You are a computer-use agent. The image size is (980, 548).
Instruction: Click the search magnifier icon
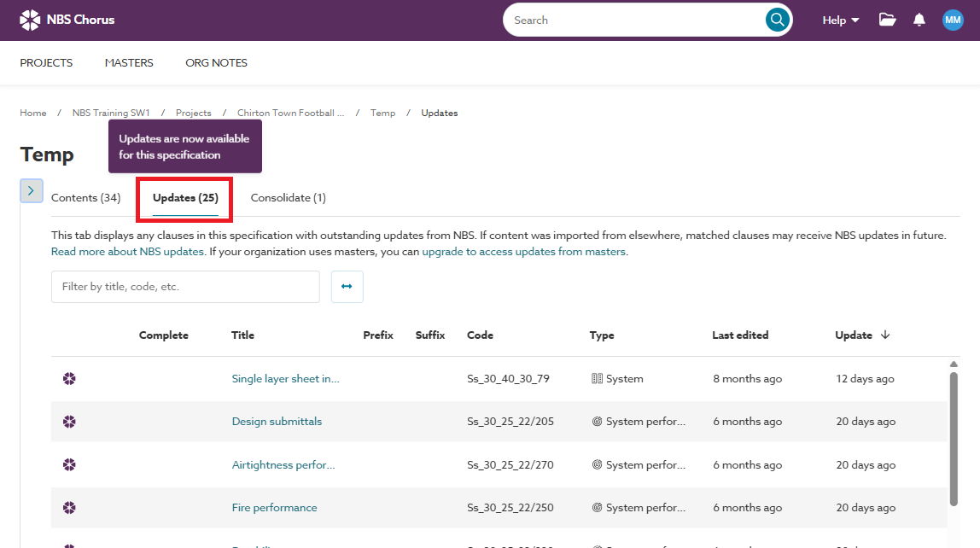coord(777,20)
